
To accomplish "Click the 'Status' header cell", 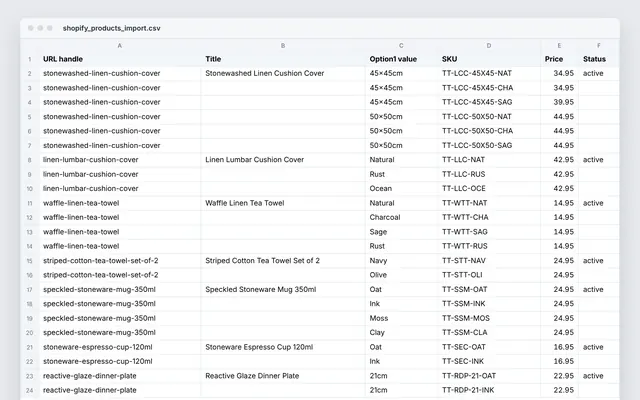I will [x=598, y=59].
